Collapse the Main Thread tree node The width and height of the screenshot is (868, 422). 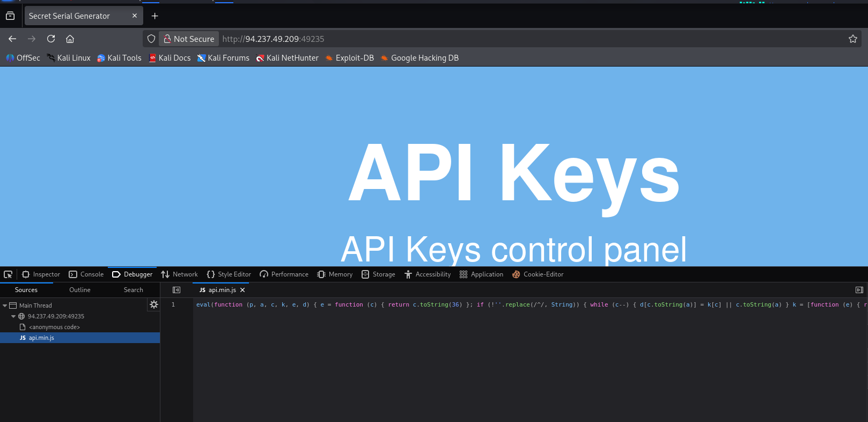coord(5,305)
